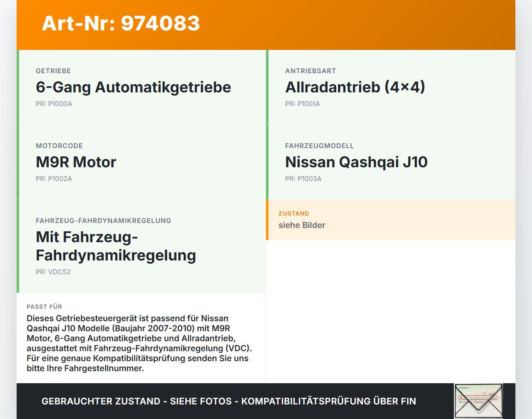Click the Antriebsart Allradantrieb (4×4) panel
The width and height of the screenshot is (532, 419).
(391, 87)
